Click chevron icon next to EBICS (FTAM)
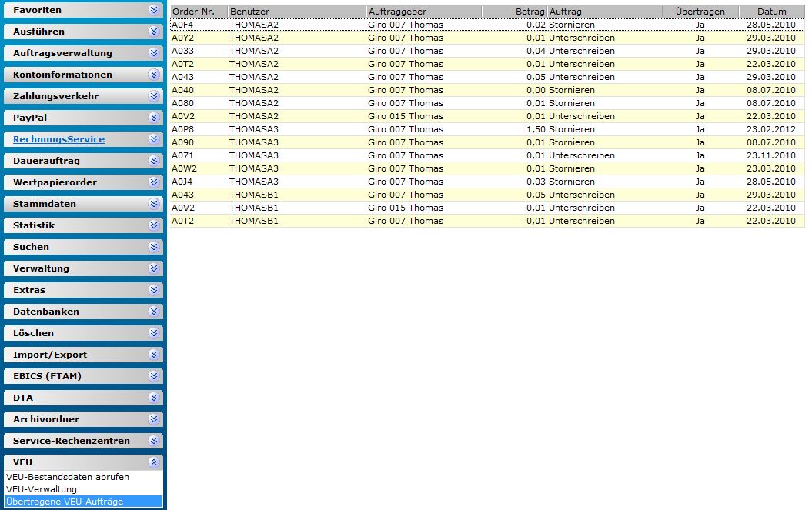The image size is (812, 510). point(154,376)
